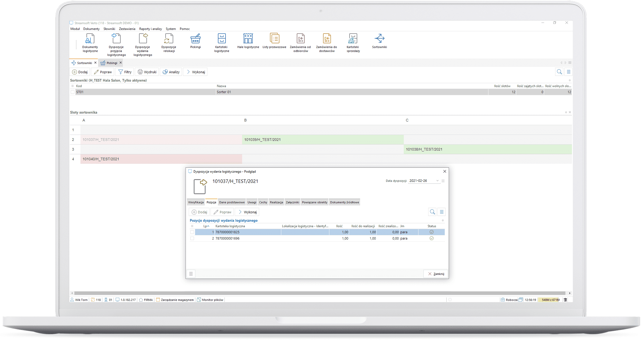Close the Sortowniki tab
This screenshot has height=350, width=644.
point(95,63)
